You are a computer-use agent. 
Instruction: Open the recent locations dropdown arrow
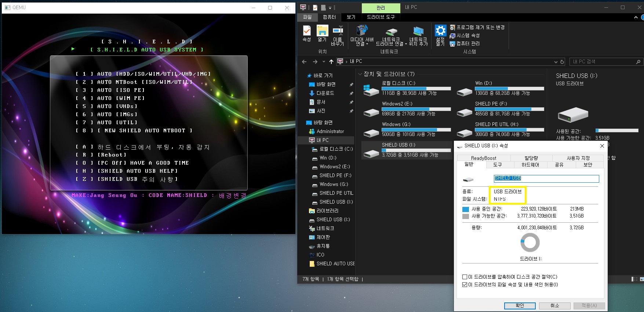pos(324,61)
